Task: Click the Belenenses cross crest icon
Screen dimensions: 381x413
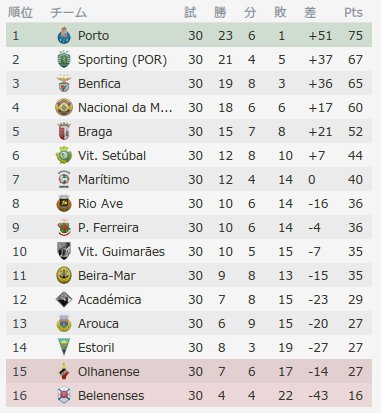Action: pyautogui.click(x=64, y=395)
